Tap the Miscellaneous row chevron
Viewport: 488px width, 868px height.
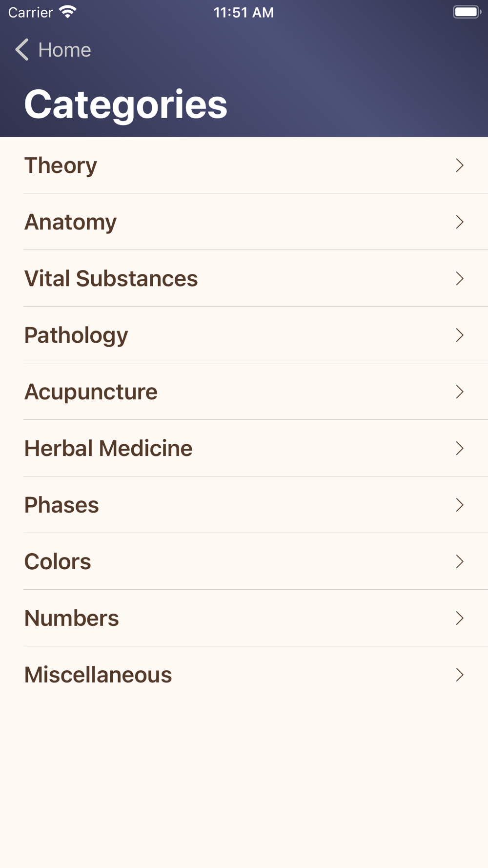click(459, 675)
